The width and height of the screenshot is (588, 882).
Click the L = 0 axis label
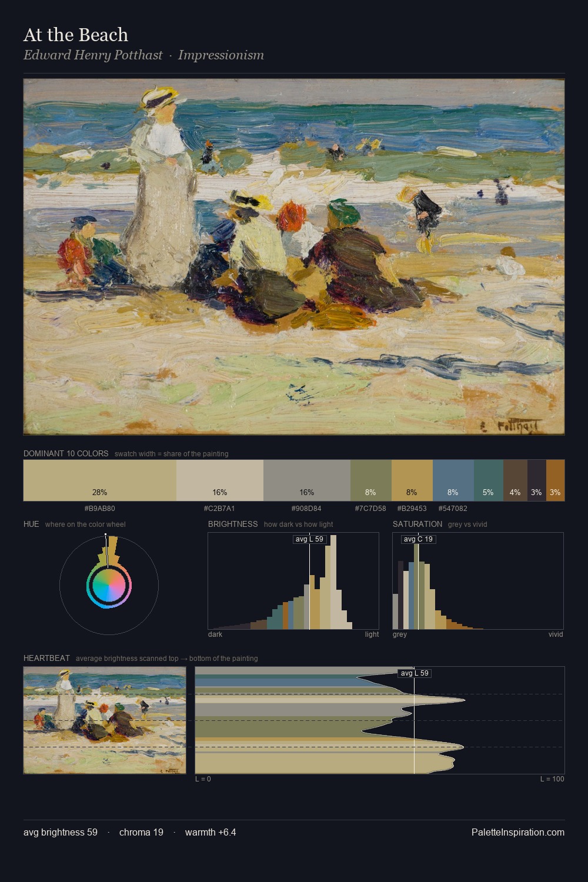pos(203,779)
